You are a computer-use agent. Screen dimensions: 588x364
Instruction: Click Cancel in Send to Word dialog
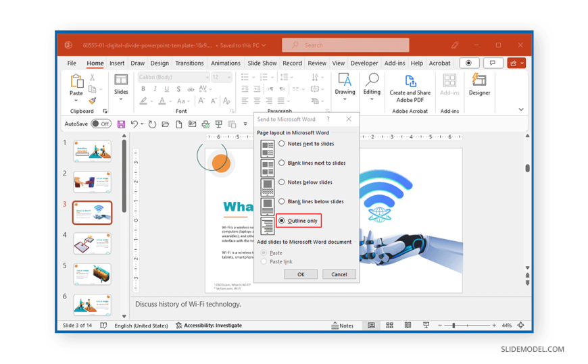pyautogui.click(x=339, y=274)
